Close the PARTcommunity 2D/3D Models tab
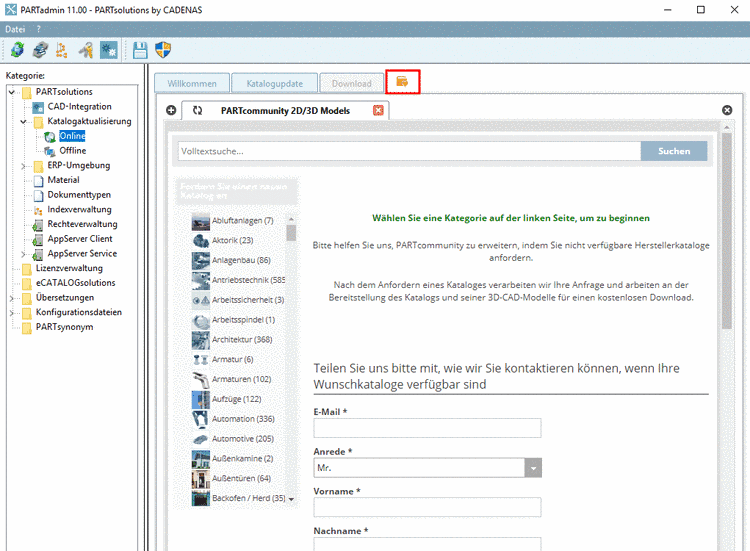This screenshot has width=750, height=551. pos(378,110)
